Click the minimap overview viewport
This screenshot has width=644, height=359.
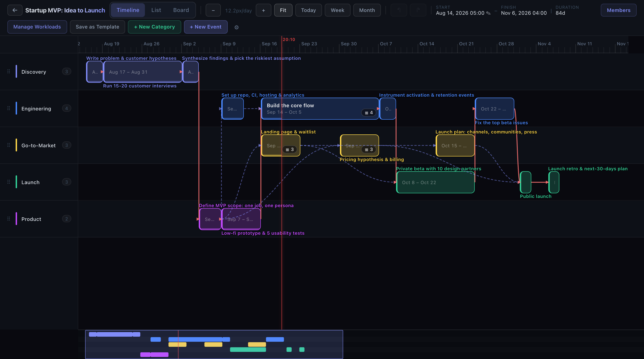[x=214, y=344]
